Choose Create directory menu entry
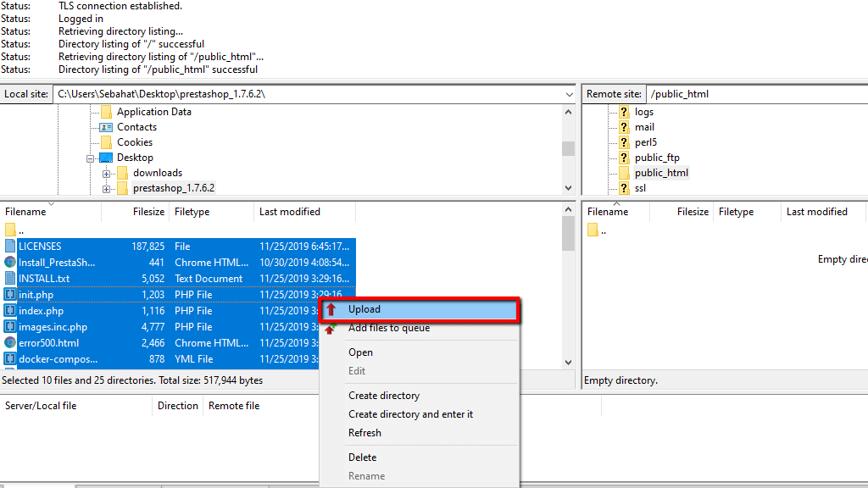The height and width of the screenshot is (488, 868). click(384, 396)
